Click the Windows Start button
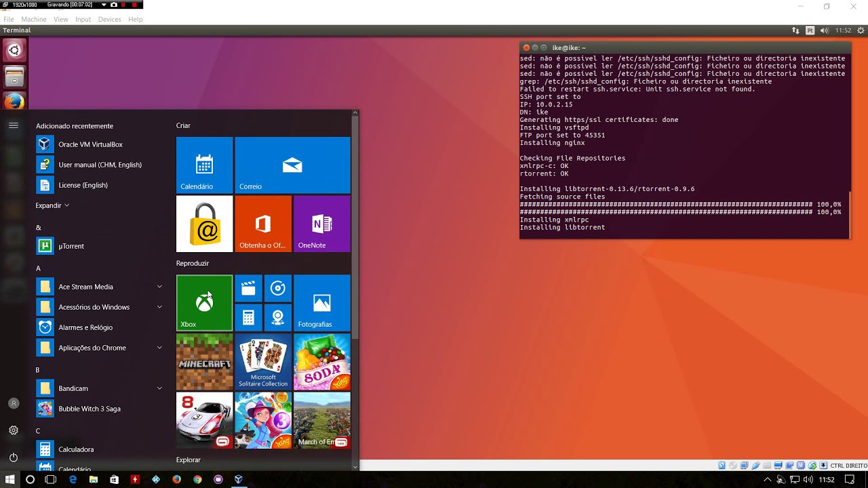 coord(10,479)
